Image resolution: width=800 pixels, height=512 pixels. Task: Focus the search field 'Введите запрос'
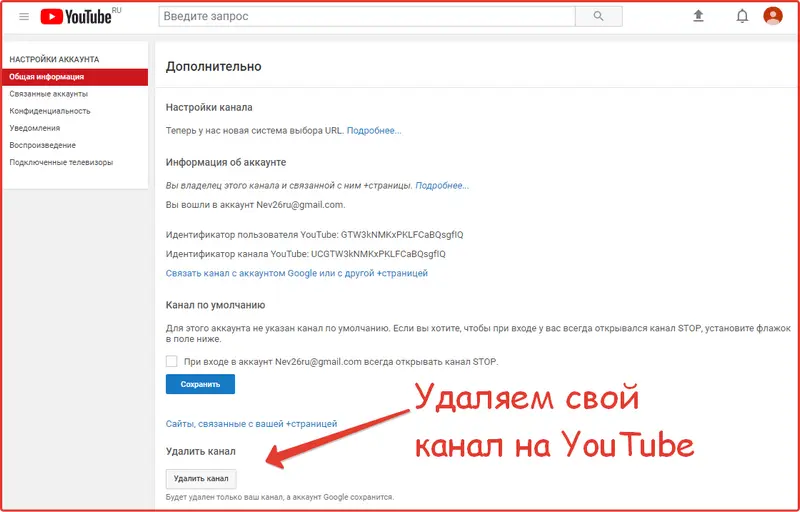click(367, 16)
